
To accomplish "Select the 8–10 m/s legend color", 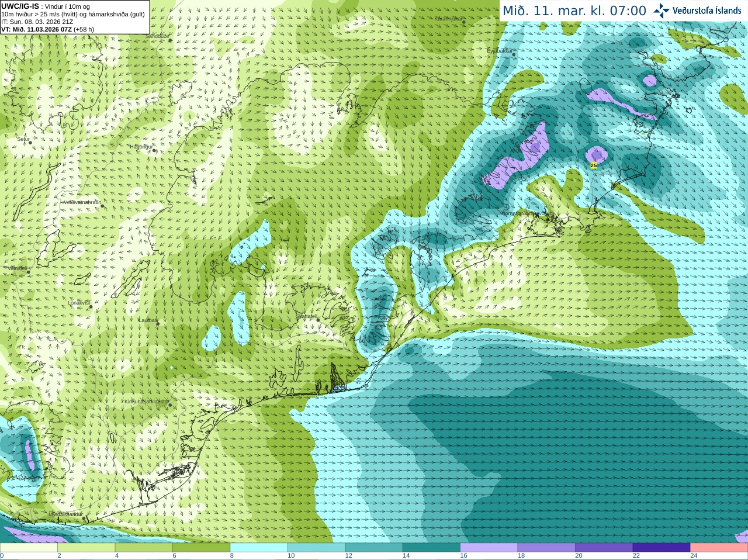I will 259,548.
